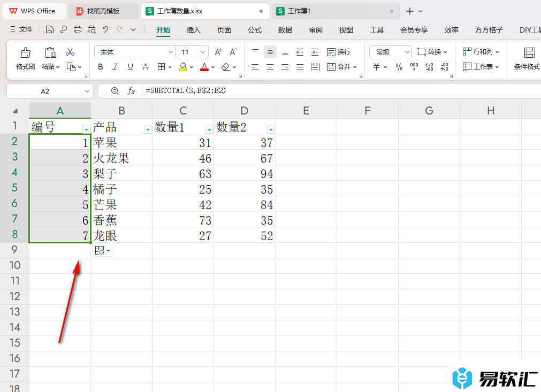The height and width of the screenshot is (392, 541).
Task: Align text left
Action: [x=255, y=67]
